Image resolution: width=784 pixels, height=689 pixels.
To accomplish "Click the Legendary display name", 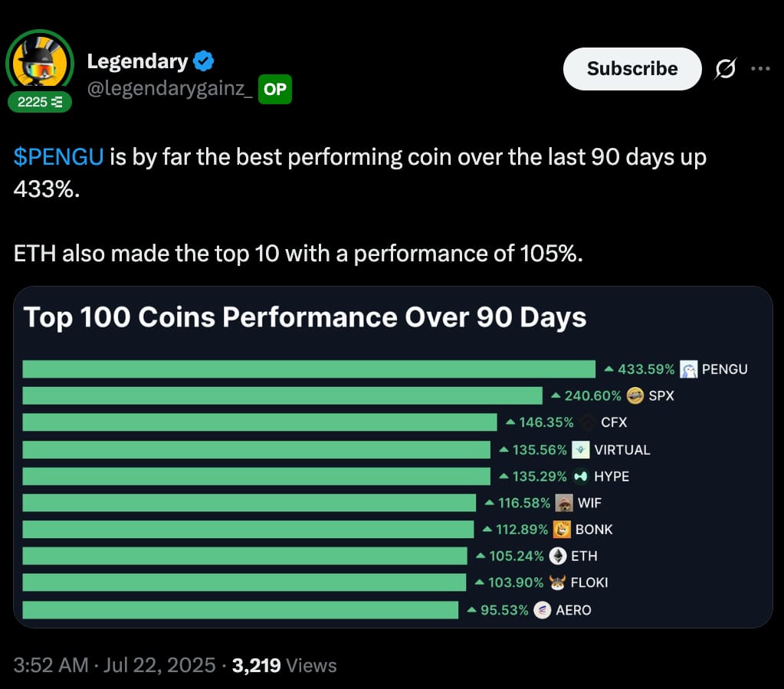I will tap(137, 61).
